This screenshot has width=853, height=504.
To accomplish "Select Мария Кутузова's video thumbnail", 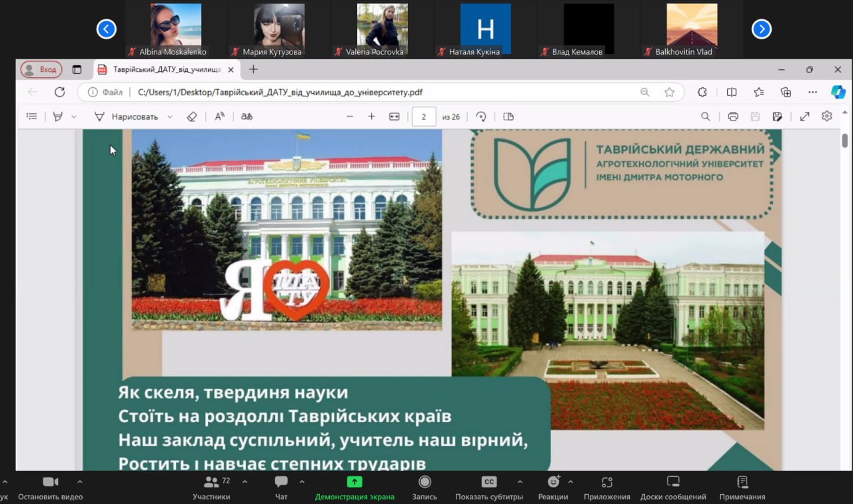I will (x=279, y=29).
